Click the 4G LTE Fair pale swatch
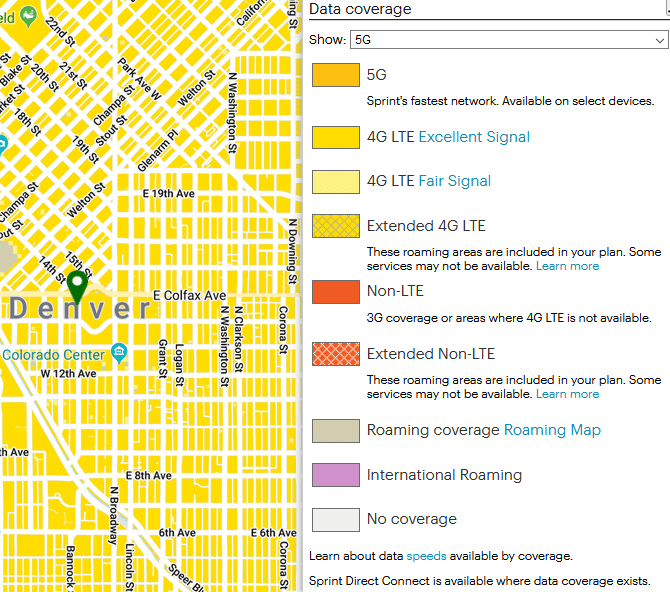Screen dimensions: 670x592 pyautogui.click(x=335, y=182)
